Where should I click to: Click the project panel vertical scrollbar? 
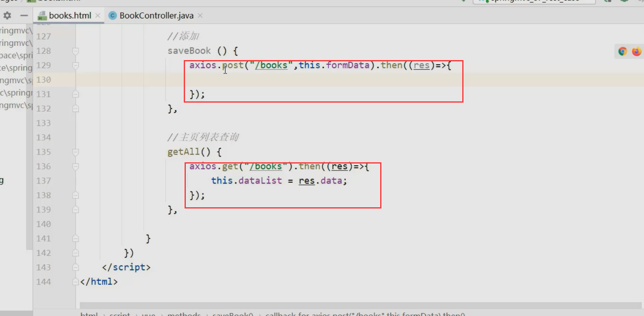[x=29, y=137]
